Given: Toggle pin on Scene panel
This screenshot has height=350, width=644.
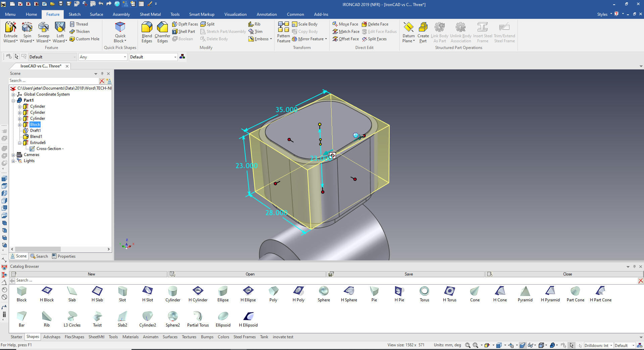Looking at the screenshot, I should coord(102,73).
